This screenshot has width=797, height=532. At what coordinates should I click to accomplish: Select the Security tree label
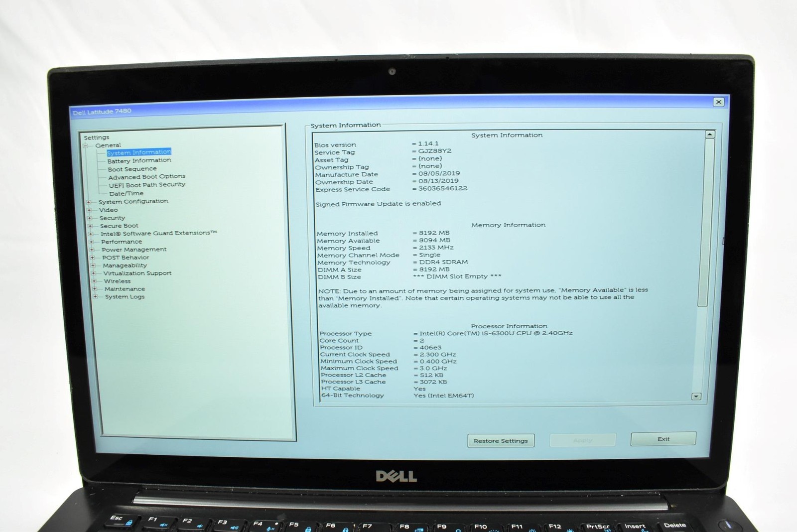[x=112, y=218]
